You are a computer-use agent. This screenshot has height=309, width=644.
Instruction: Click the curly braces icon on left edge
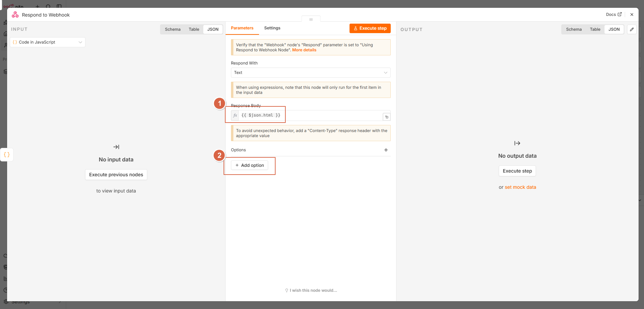(x=7, y=155)
